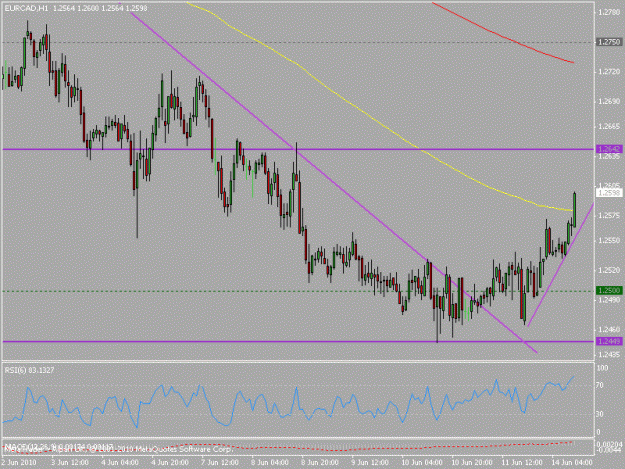The image size is (625, 469).
Task: Click the 1.2690 price scale label
Action: pos(609,102)
